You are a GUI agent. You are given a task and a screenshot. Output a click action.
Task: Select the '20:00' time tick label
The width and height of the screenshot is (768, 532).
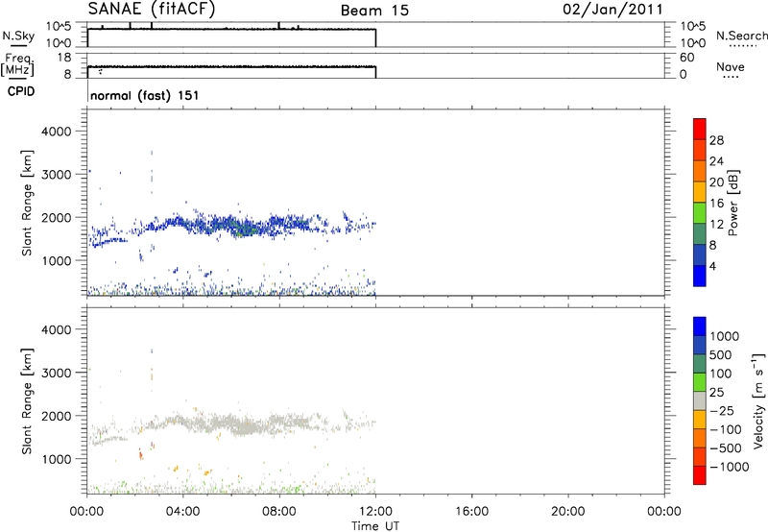(x=567, y=512)
